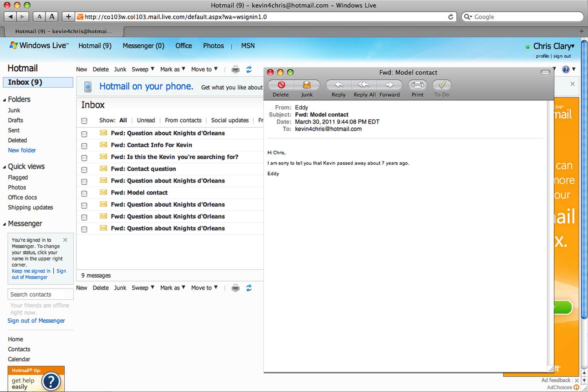Reply to Eddy's message using Reply icon

(x=339, y=85)
